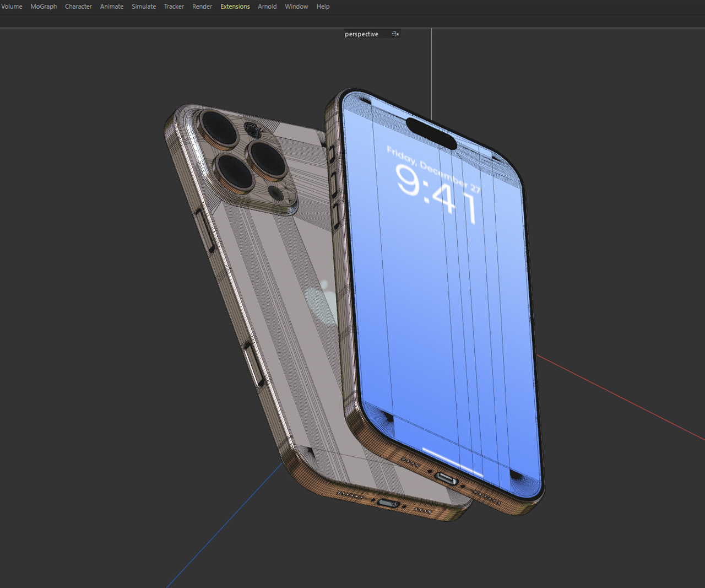
Task: Open the Window menu
Action: click(296, 6)
